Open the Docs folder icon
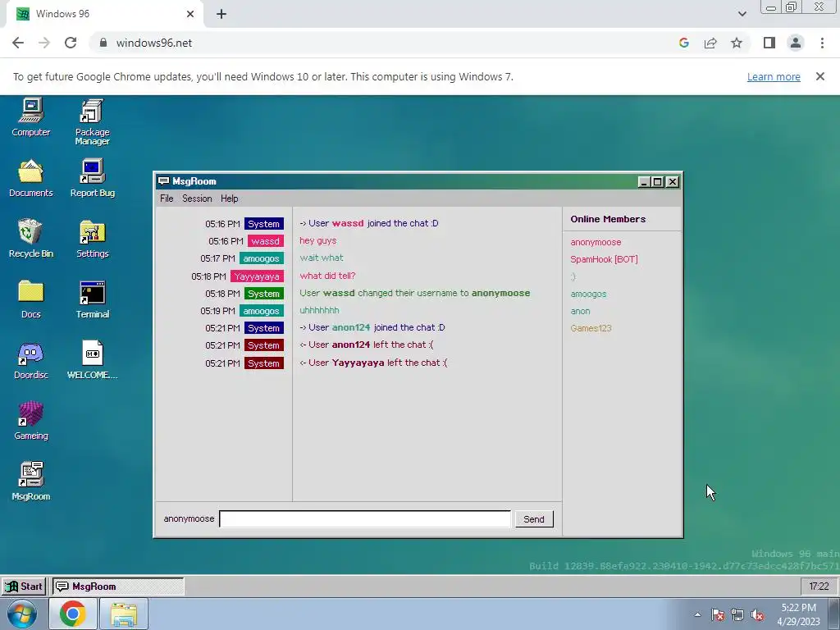 tap(31, 299)
